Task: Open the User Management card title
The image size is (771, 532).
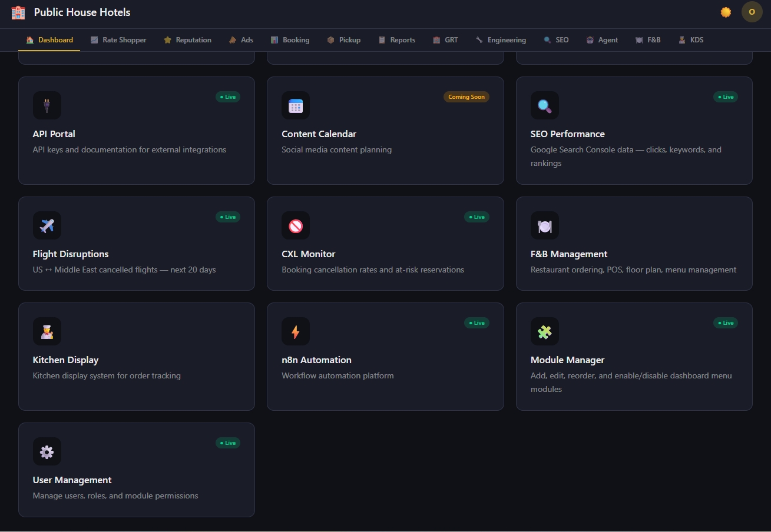Action: click(x=72, y=480)
